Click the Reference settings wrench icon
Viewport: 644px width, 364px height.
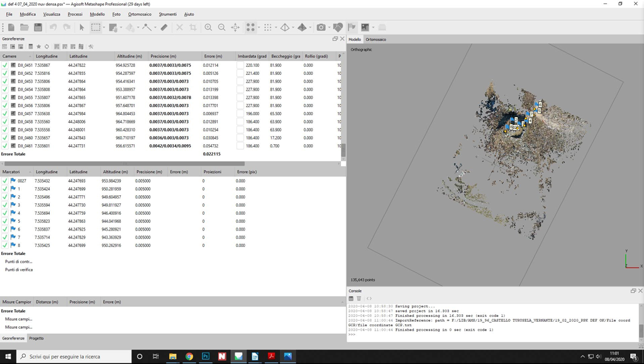click(91, 47)
